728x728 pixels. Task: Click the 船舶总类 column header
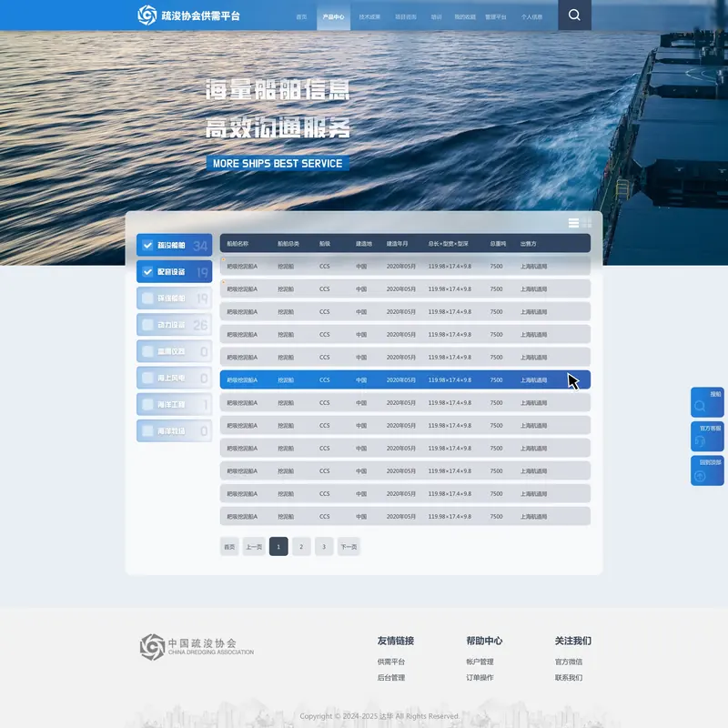[x=288, y=244]
